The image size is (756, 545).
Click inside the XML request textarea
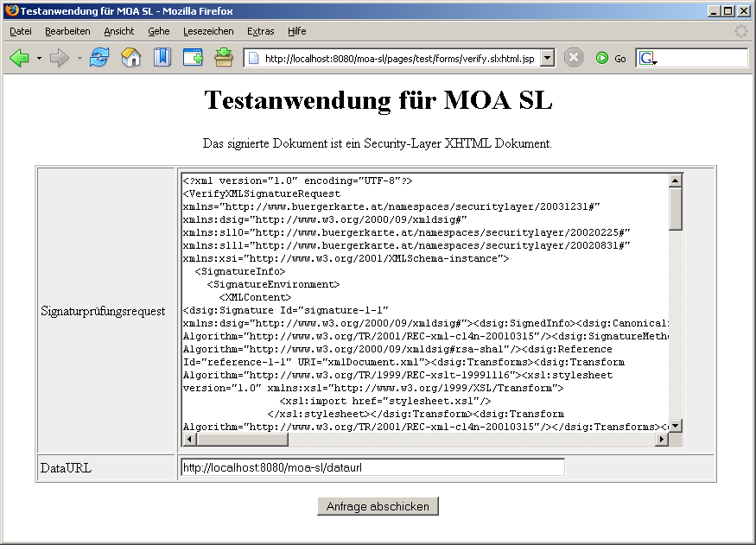pos(423,302)
